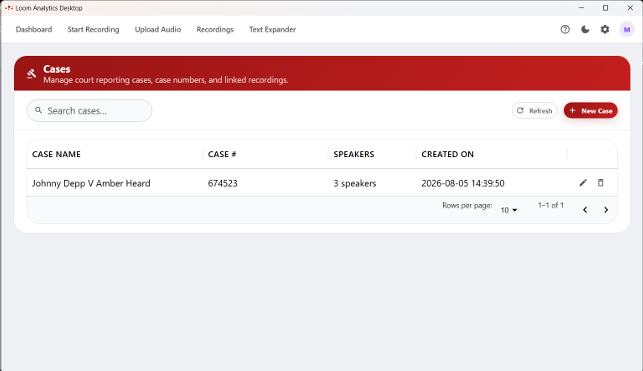Click case number 674523
643x371 pixels.
pos(223,183)
